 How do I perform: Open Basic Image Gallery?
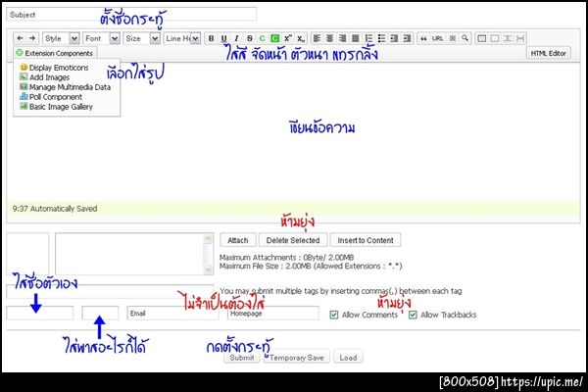(56, 107)
